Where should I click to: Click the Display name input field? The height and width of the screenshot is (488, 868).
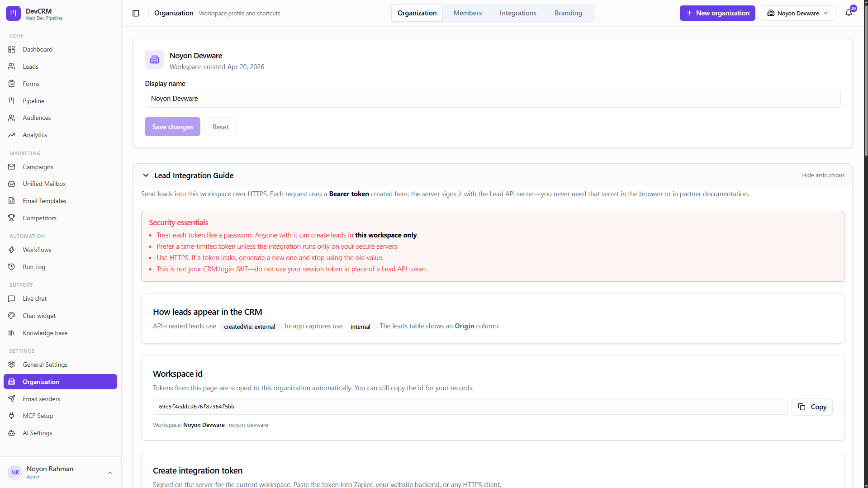click(492, 98)
